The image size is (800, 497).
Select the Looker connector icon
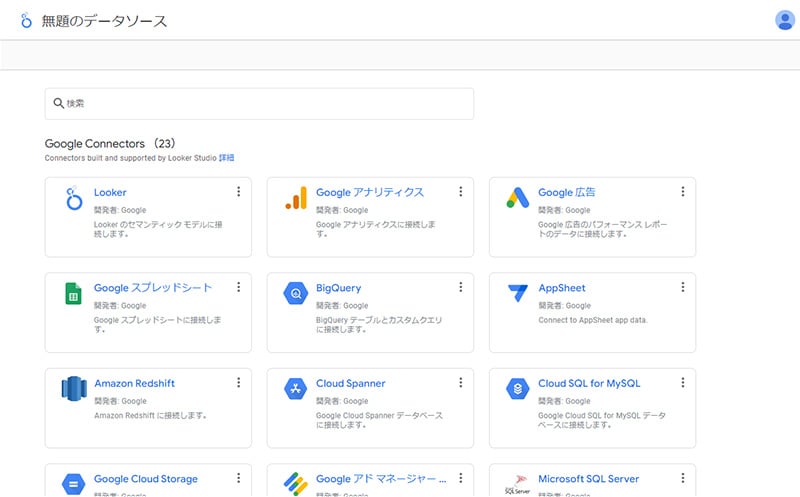pos(74,198)
